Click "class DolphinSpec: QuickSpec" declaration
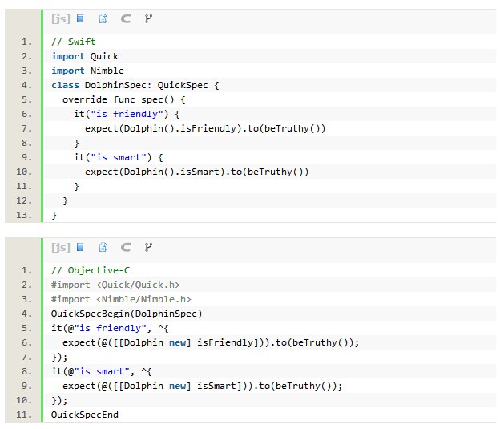Screen dimensions: 504x429 [x=135, y=85]
